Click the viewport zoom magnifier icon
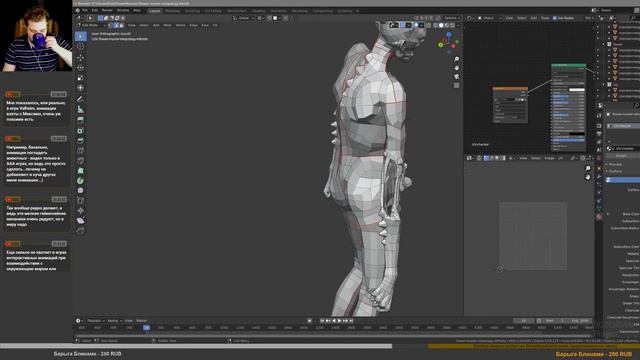640x360 pixels. click(456, 60)
